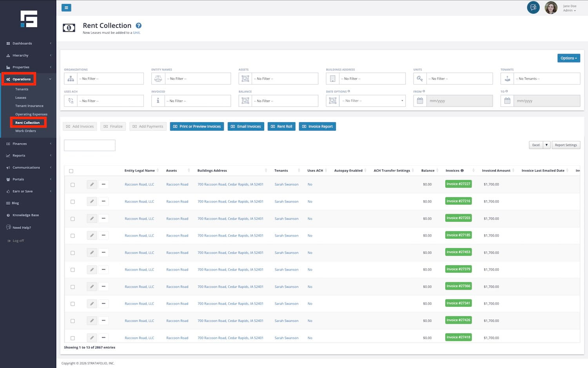Select the checkbox for Invoice #27203 row
Screen dimensions: 588x368
click(73, 219)
